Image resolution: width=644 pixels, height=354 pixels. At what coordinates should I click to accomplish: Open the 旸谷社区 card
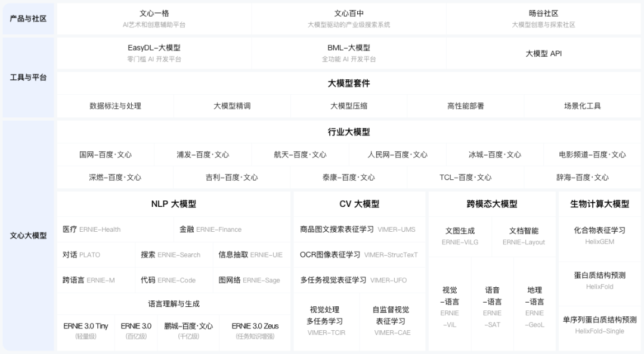point(543,19)
